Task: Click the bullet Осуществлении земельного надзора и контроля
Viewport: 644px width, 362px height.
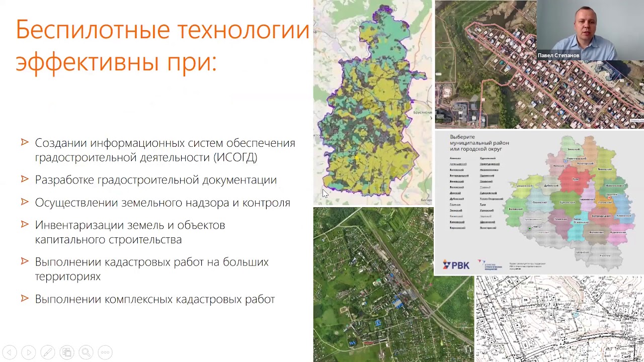Action: point(163,203)
